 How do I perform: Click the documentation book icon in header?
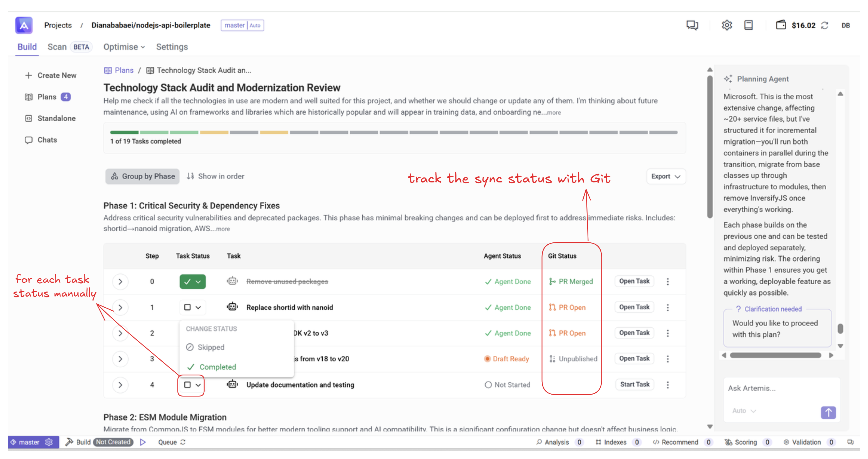click(748, 25)
